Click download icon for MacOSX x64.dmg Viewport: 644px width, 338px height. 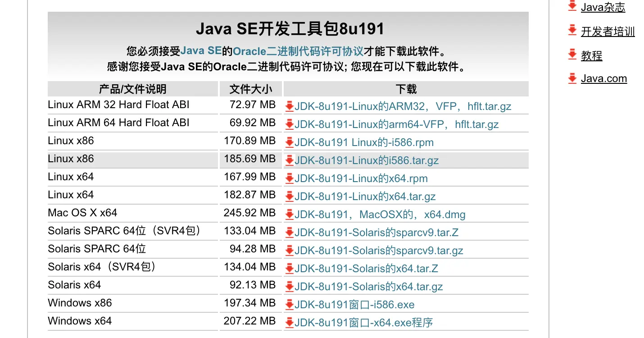click(290, 215)
